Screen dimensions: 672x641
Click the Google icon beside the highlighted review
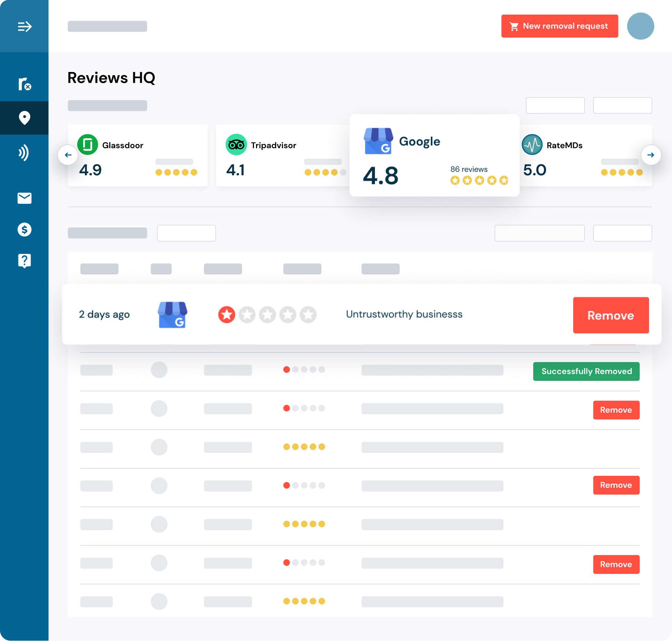point(172,315)
